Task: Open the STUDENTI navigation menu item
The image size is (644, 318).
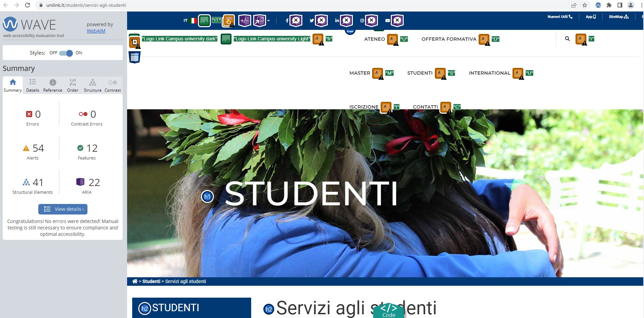Action: tap(420, 73)
